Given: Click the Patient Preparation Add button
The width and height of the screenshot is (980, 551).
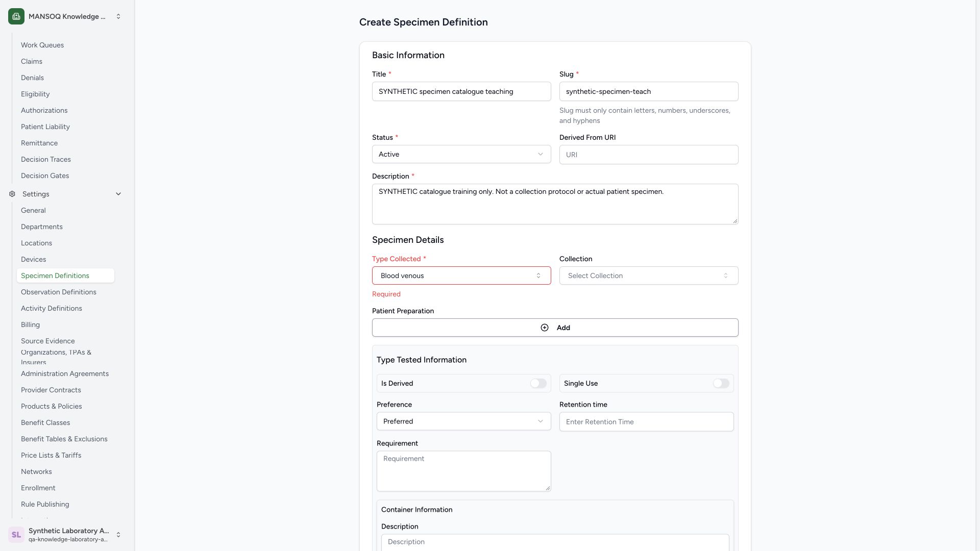Looking at the screenshot, I should (x=555, y=328).
